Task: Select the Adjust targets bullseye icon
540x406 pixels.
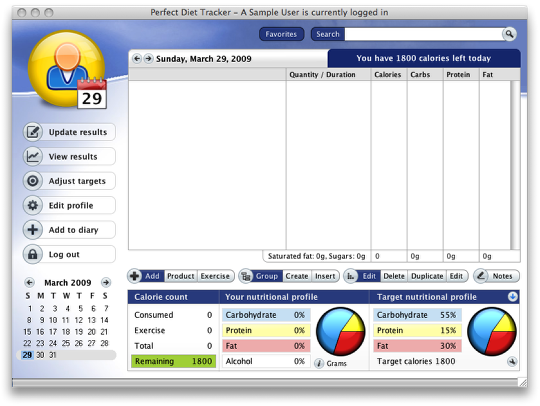Action: point(33,181)
